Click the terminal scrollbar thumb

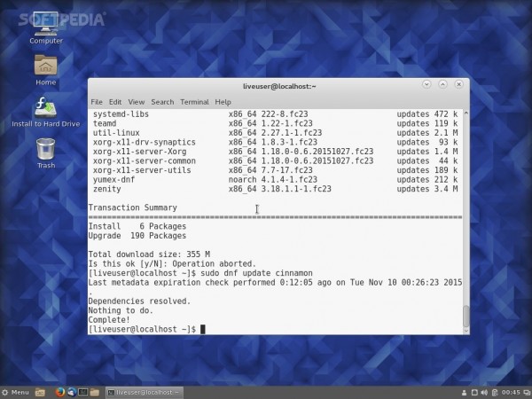466,316
